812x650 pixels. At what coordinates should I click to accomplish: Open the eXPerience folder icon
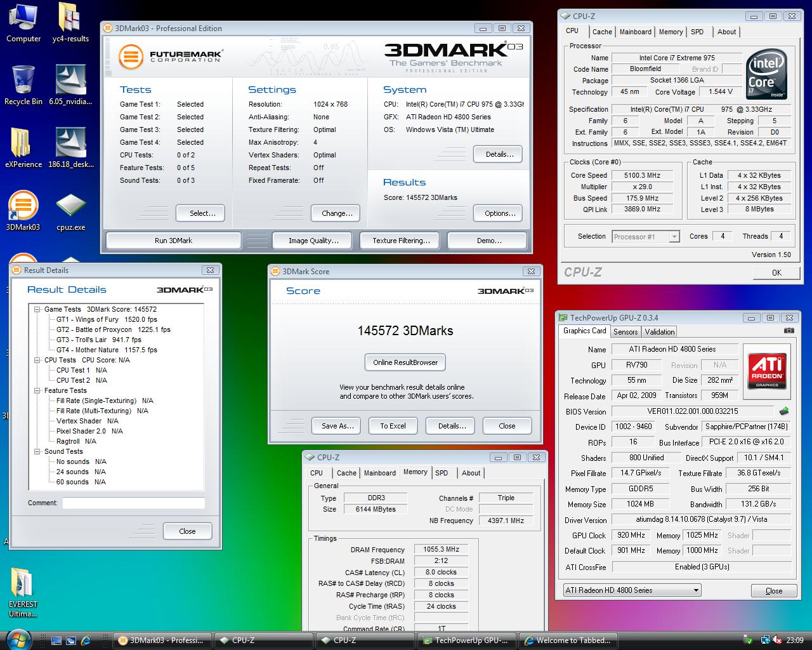(23, 148)
